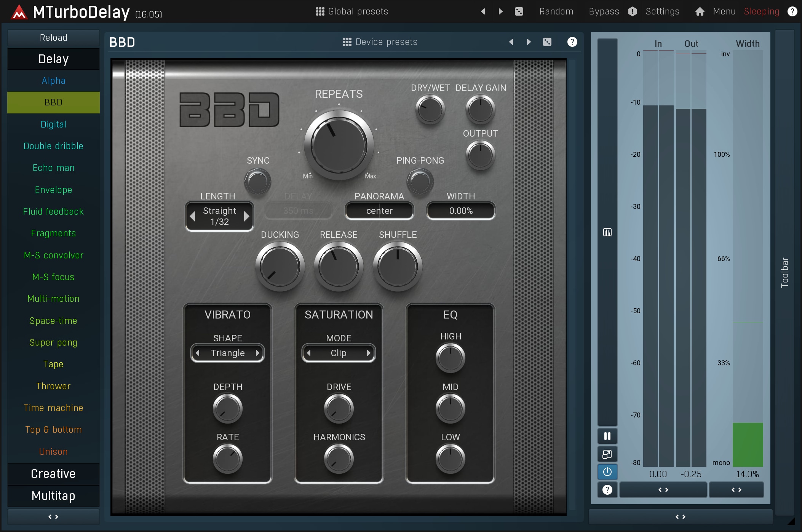Select the Unison delay device
The width and height of the screenshot is (802, 532).
point(53,452)
